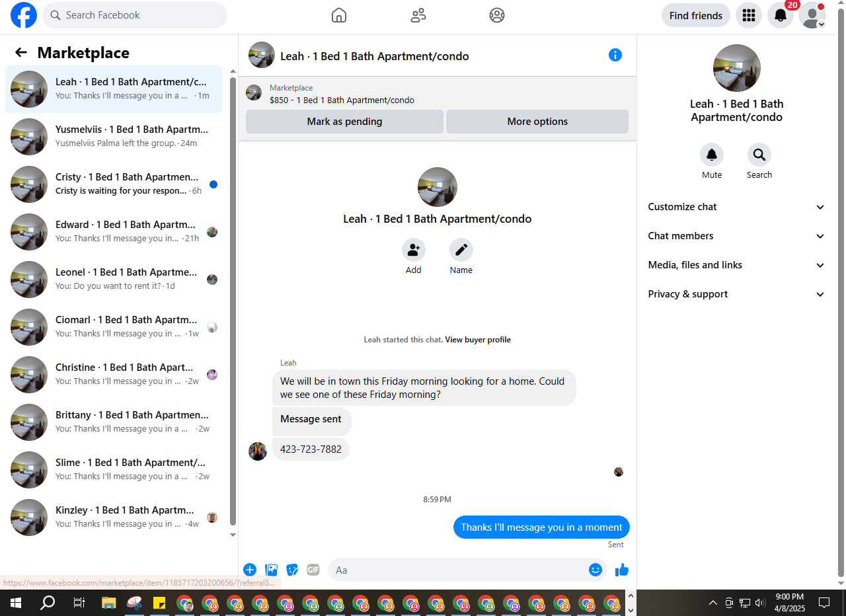The height and width of the screenshot is (616, 846).
Task: Show hidden system tray icons
Action: [713, 603]
